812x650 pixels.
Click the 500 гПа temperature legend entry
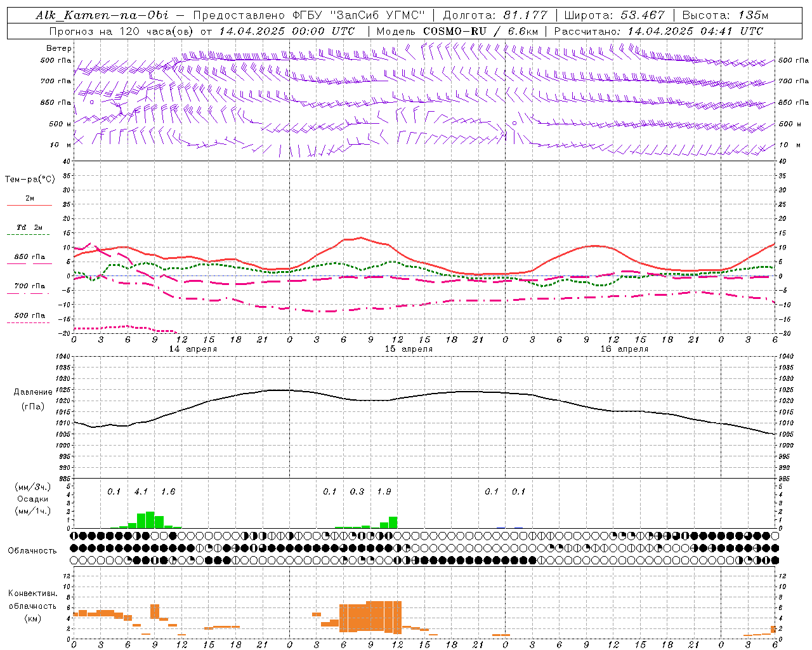pos(30,315)
